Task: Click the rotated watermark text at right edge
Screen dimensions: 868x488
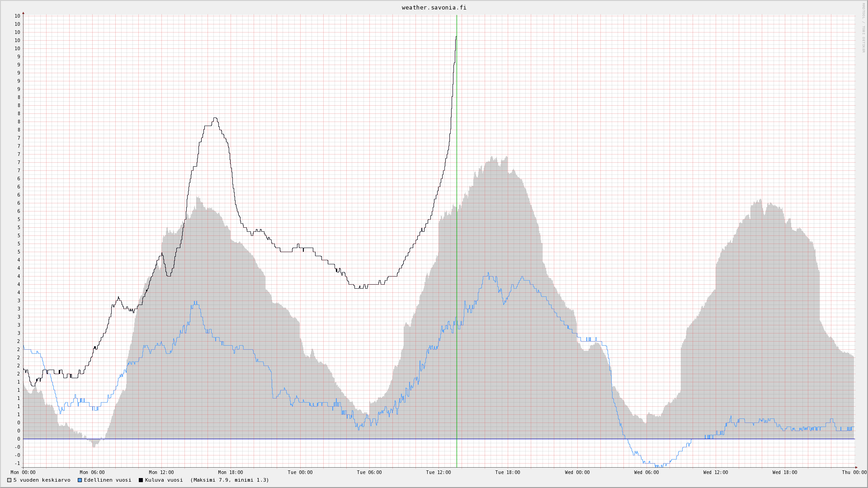Action: [x=863, y=27]
